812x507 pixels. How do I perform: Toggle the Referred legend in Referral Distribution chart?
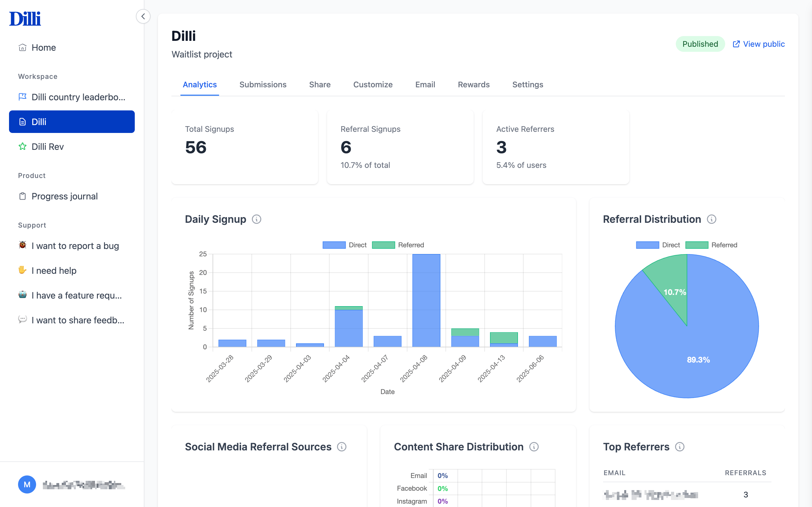pos(711,245)
